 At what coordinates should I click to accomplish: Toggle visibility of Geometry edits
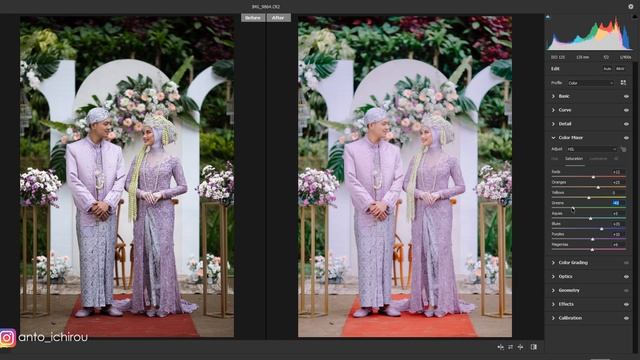626,291
